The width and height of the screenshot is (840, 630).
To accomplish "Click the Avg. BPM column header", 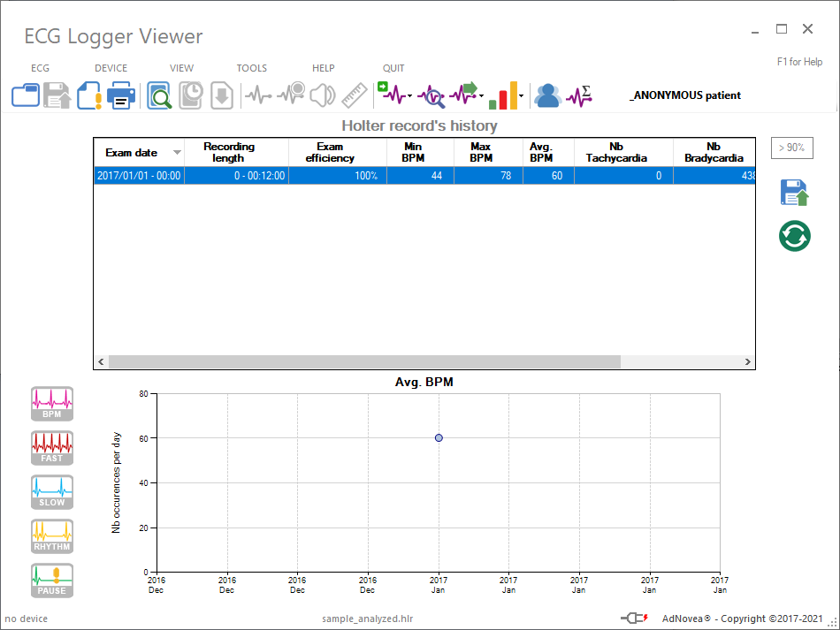I will pos(548,153).
